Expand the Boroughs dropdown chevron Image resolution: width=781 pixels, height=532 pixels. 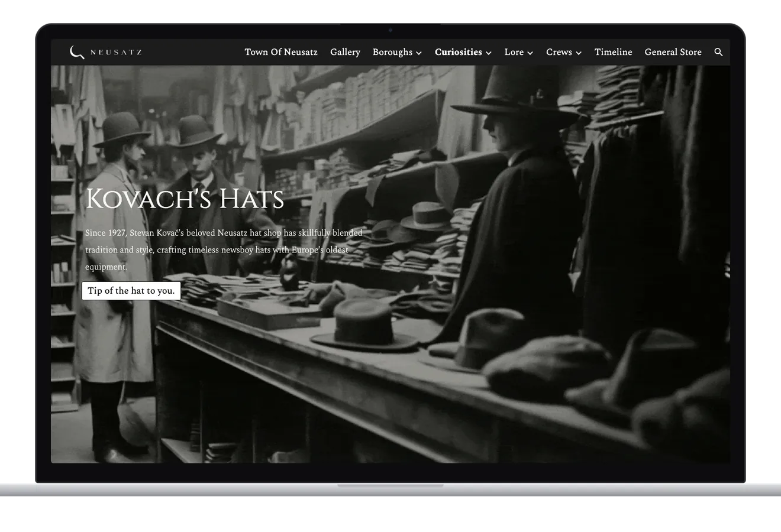419,53
